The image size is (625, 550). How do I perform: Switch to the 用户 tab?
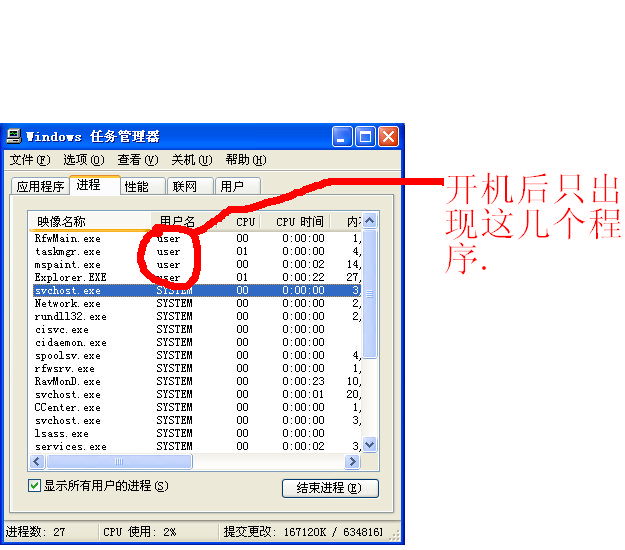(x=238, y=187)
